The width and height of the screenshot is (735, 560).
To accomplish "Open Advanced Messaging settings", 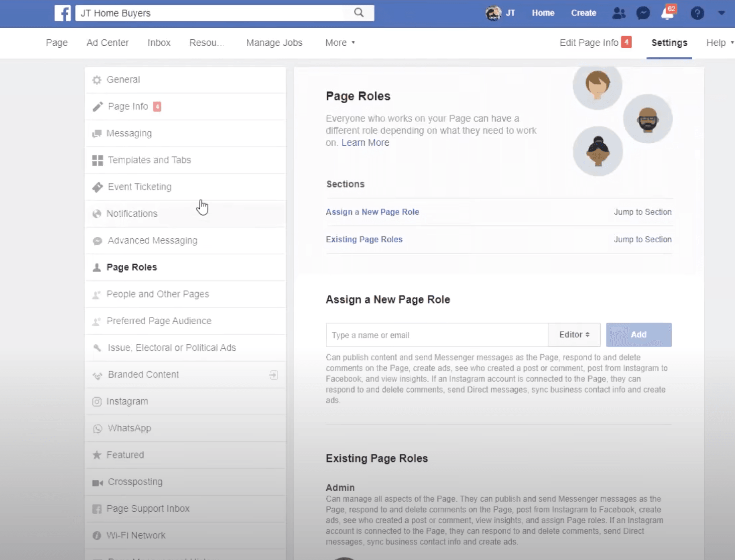I will click(x=186, y=241).
